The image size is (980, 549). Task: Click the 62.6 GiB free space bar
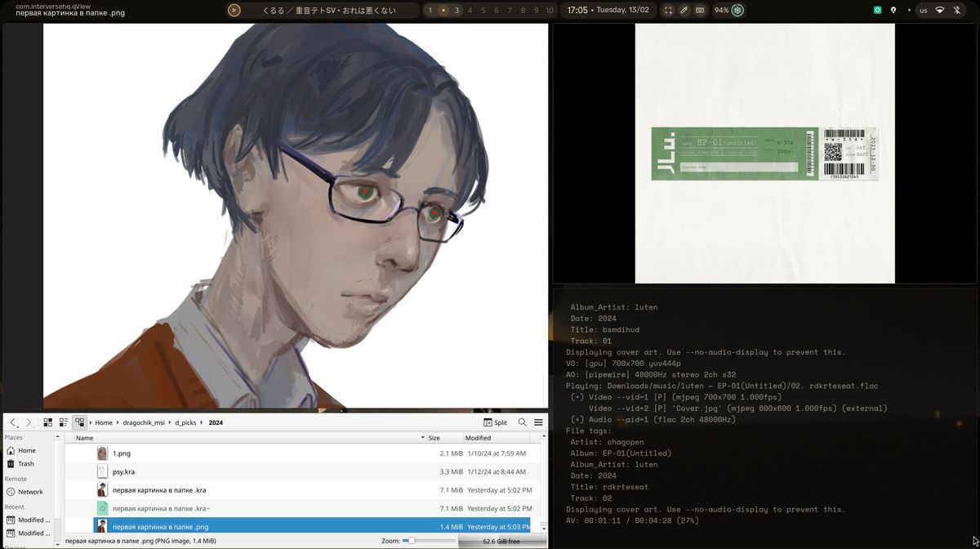click(501, 541)
